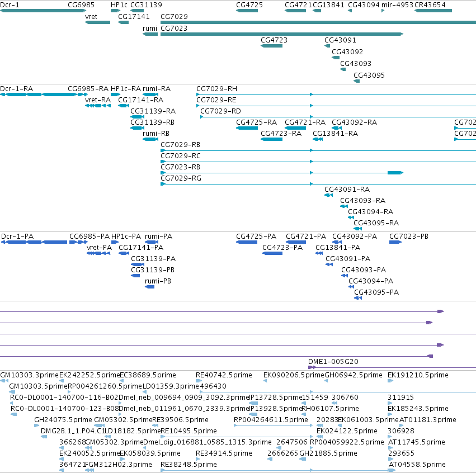Select the CG7029-RD transcript label
The height and width of the screenshot is (473, 476).
click(x=221, y=111)
